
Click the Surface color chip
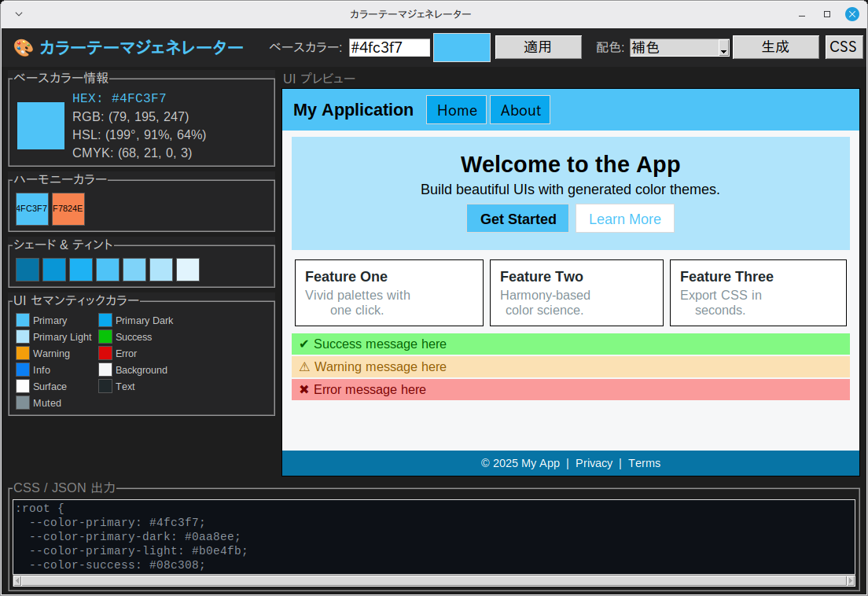coord(23,386)
